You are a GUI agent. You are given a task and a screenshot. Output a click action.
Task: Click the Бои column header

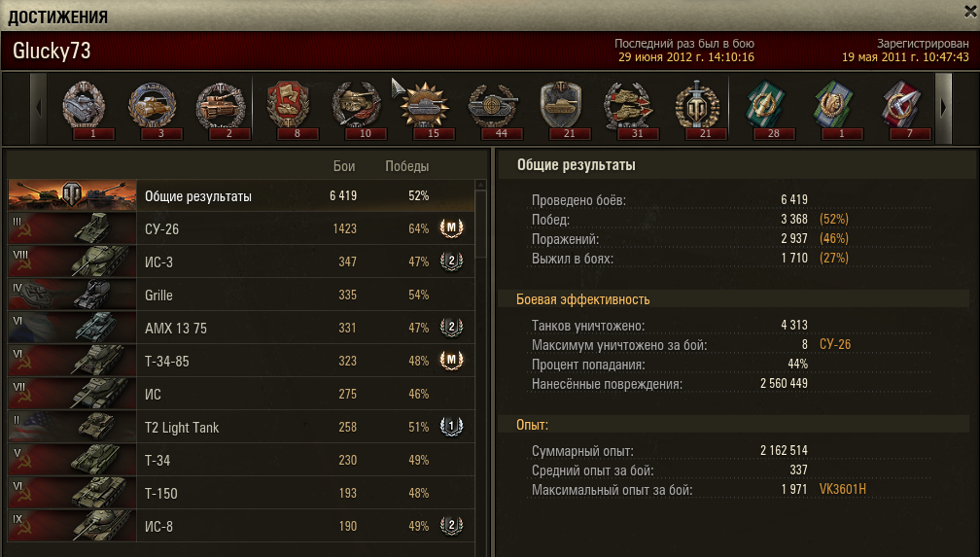(344, 166)
